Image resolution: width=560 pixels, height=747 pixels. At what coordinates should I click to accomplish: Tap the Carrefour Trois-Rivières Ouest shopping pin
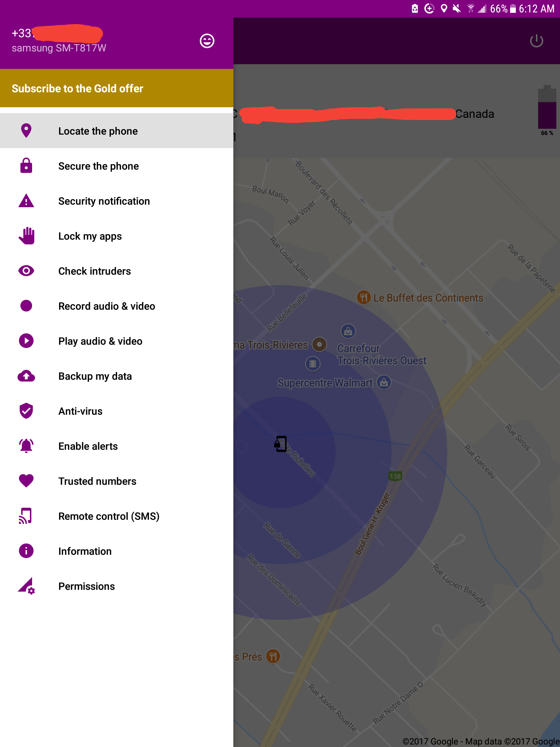(348, 331)
